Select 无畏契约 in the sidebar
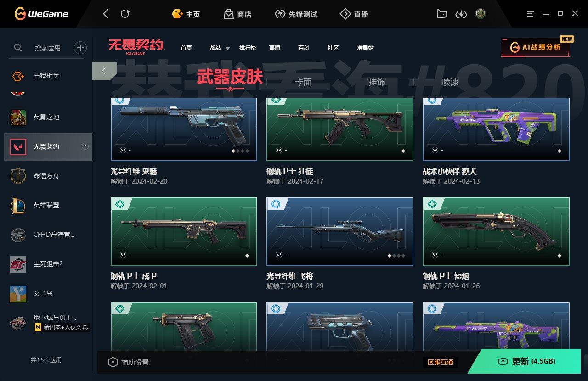 [x=48, y=147]
